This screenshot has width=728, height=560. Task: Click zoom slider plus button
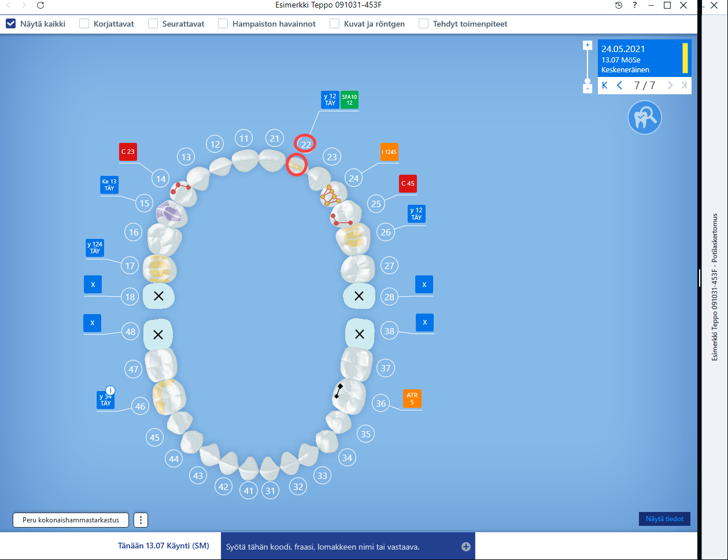tap(587, 45)
